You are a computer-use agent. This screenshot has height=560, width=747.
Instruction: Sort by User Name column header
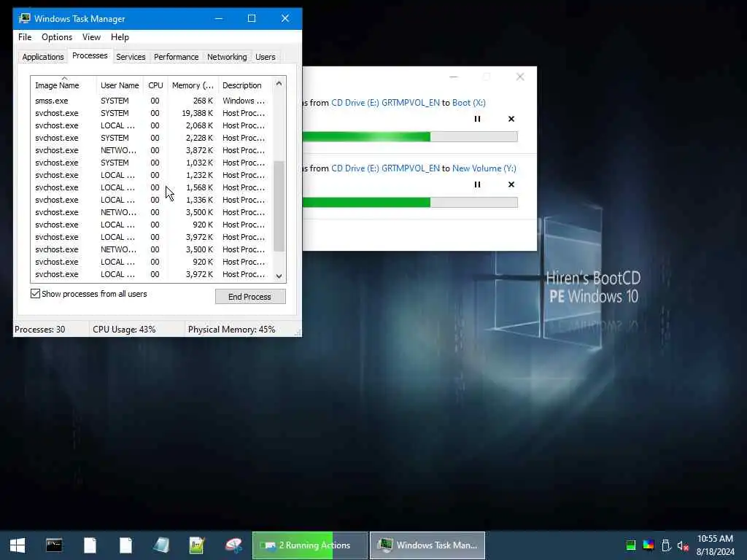tap(120, 85)
